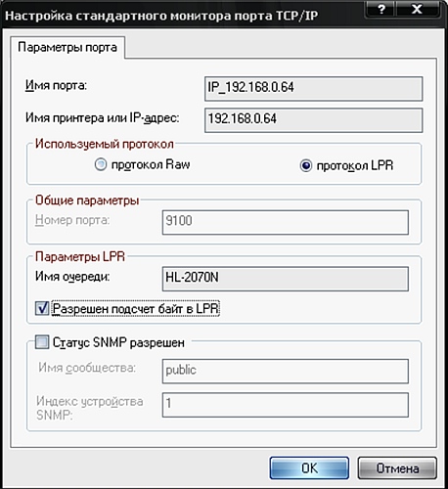Screen dimensions: 448x489
Task: Cancel the dialog with Отмена button
Action: (x=397, y=467)
